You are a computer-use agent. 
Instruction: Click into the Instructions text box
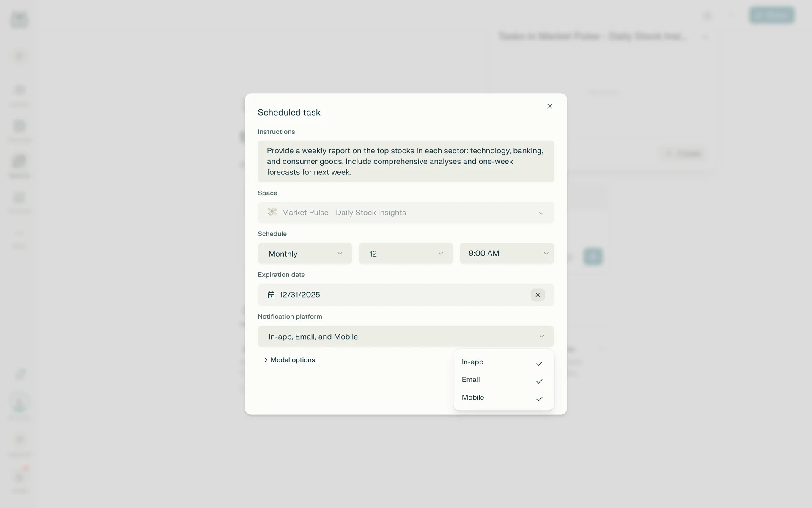[406, 161]
